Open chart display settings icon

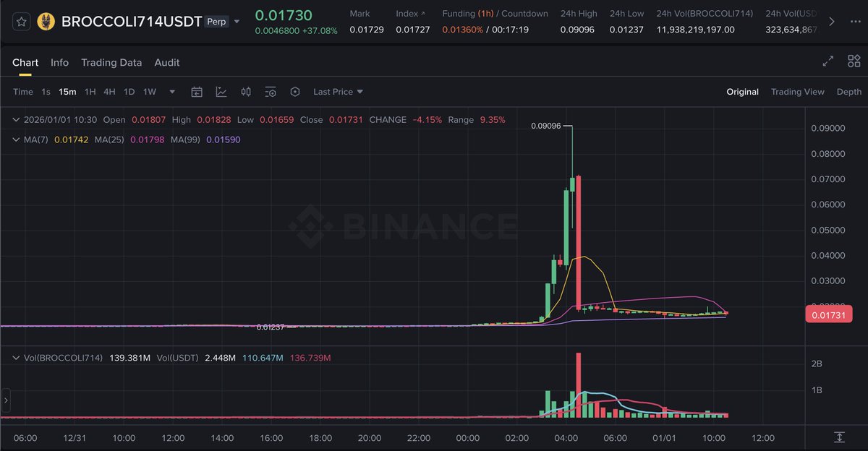pyautogui.click(x=271, y=92)
